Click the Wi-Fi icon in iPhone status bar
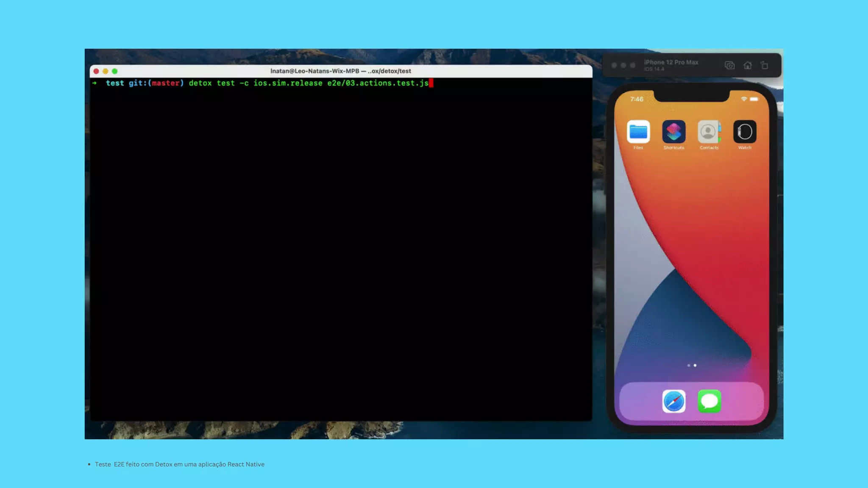This screenshot has height=488, width=868. coord(744,99)
